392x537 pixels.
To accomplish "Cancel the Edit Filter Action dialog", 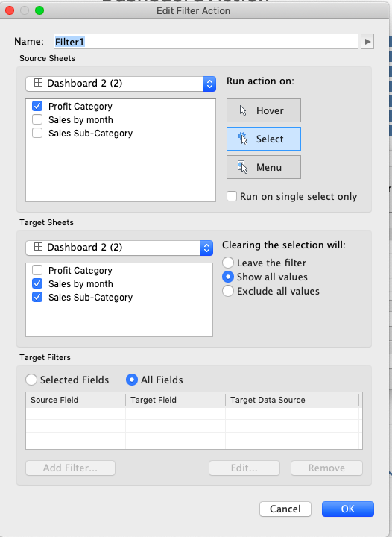I will pos(285,509).
